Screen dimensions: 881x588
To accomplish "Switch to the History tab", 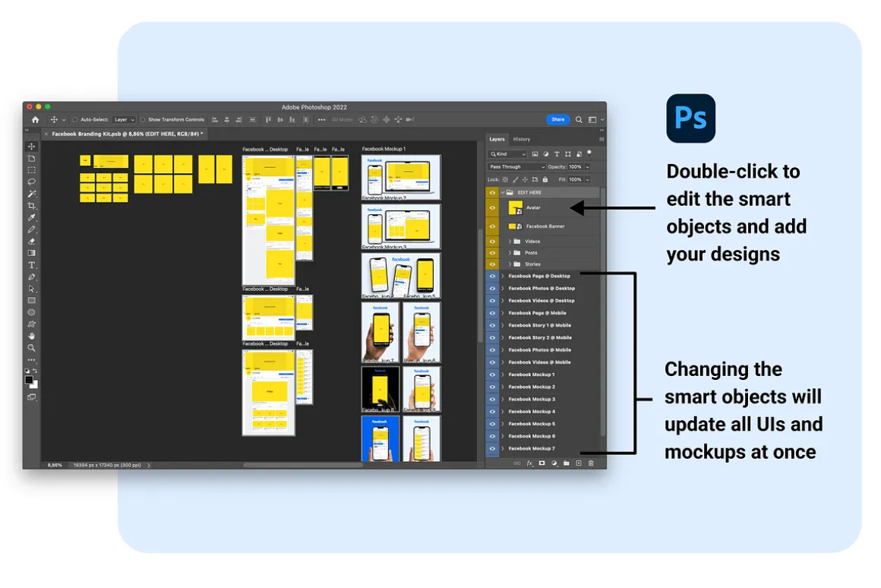I will coord(522,139).
